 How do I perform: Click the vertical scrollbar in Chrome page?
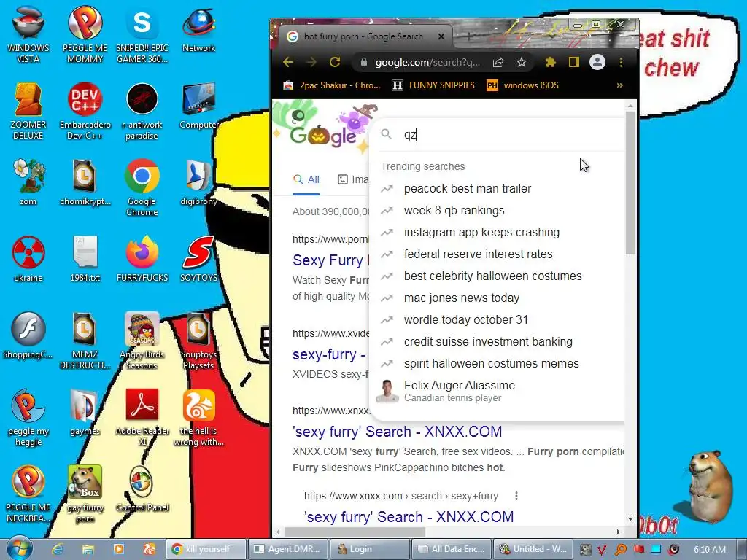pos(631,183)
